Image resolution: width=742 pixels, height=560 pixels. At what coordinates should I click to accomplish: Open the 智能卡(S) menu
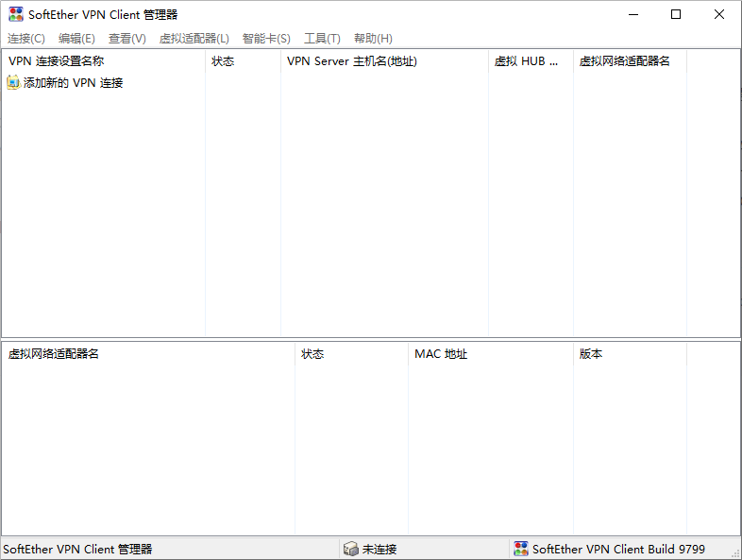(x=266, y=39)
